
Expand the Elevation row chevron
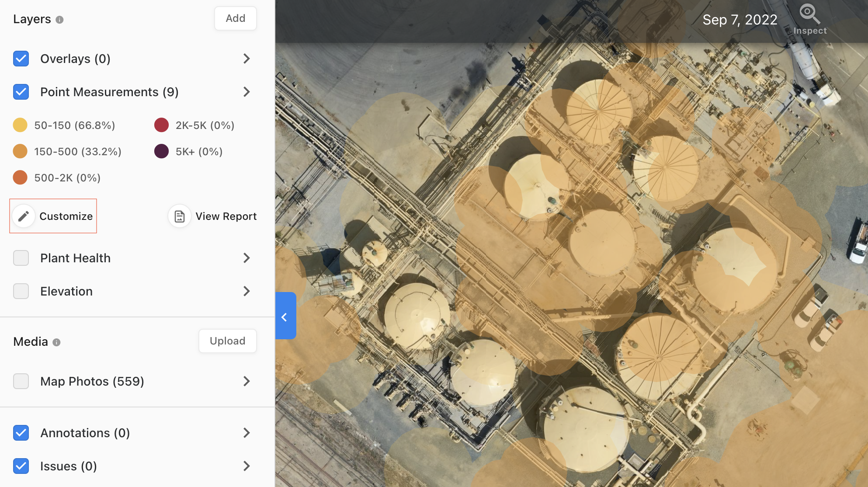(247, 291)
